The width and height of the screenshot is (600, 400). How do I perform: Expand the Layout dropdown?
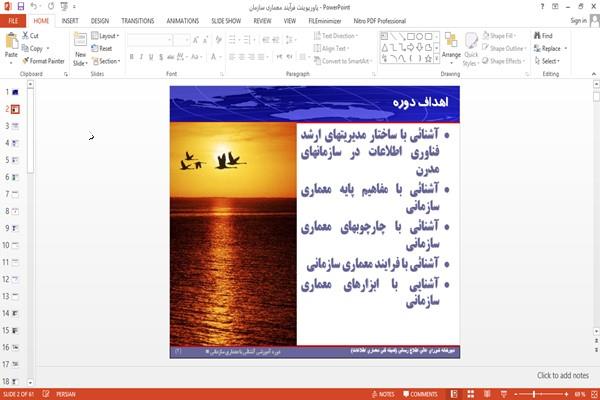pyautogui.click(x=105, y=36)
